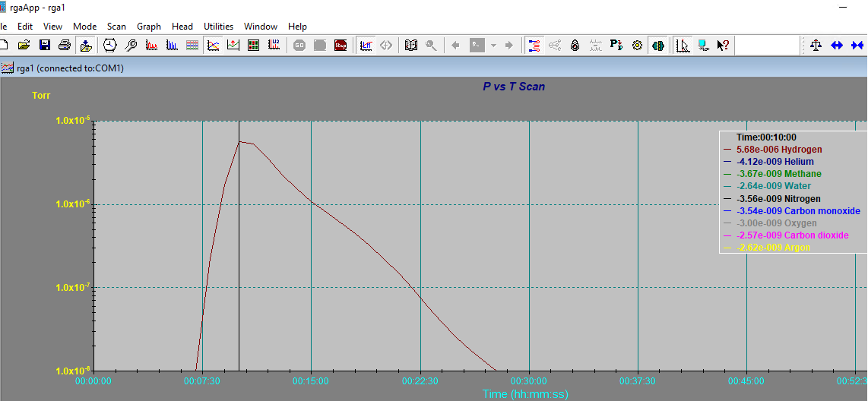The width and height of the screenshot is (868, 401).
Task: Toggle the graph cursor tool button
Action: [x=683, y=46]
